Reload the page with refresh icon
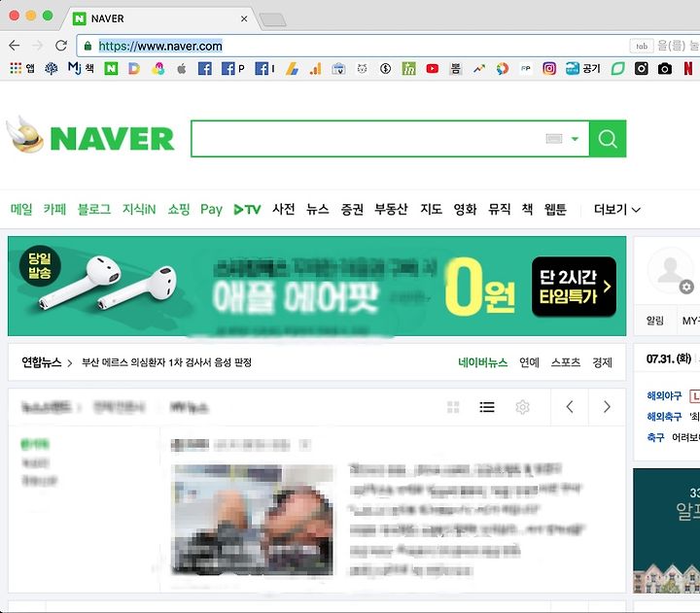Screen dimensions: 700x613 [61, 46]
